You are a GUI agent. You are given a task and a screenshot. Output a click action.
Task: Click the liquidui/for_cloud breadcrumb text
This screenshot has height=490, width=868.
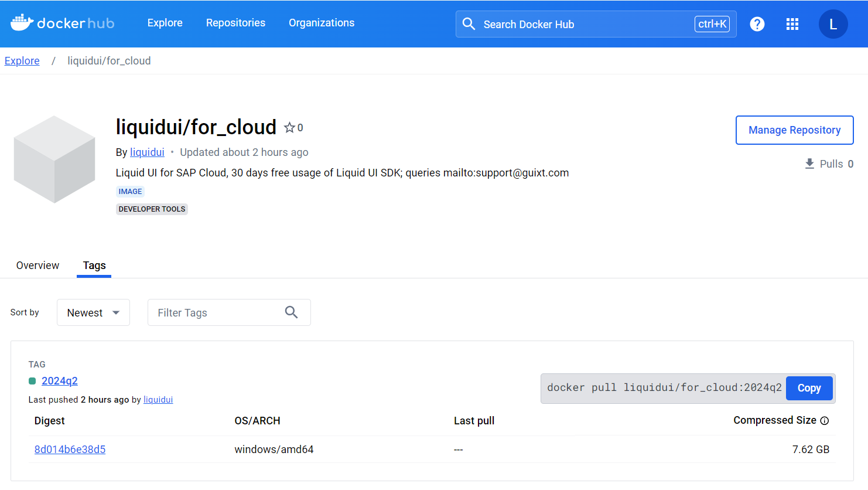(x=109, y=61)
